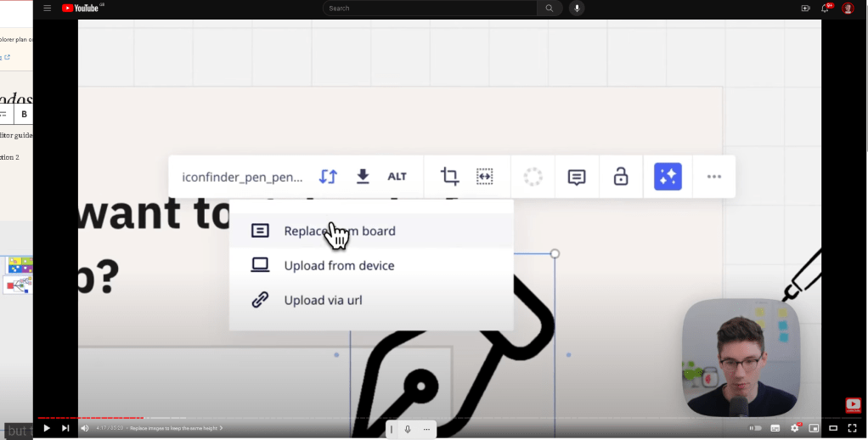This screenshot has height=440, width=868.
Task: Click the 4:17 / 35:20 time display
Action: point(110,428)
